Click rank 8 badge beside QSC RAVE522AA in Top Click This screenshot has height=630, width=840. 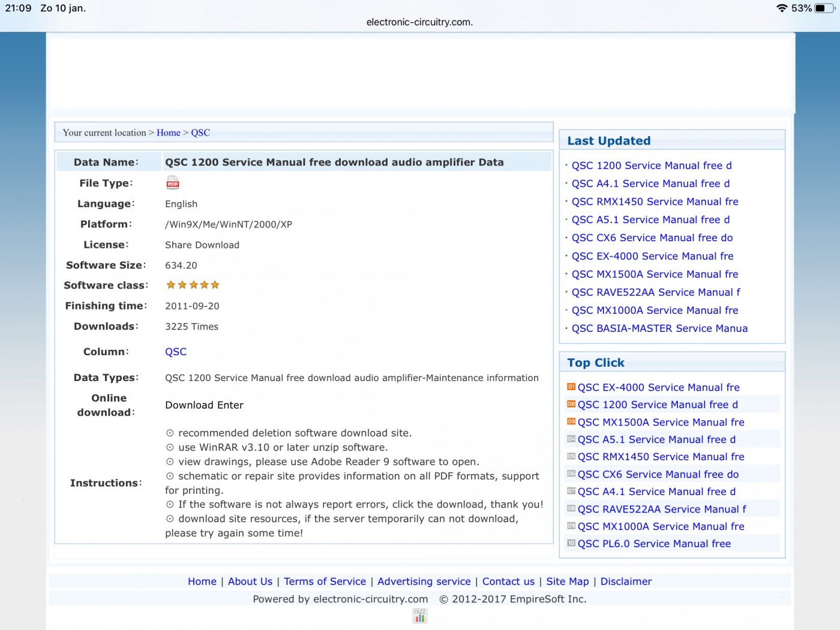click(x=571, y=509)
